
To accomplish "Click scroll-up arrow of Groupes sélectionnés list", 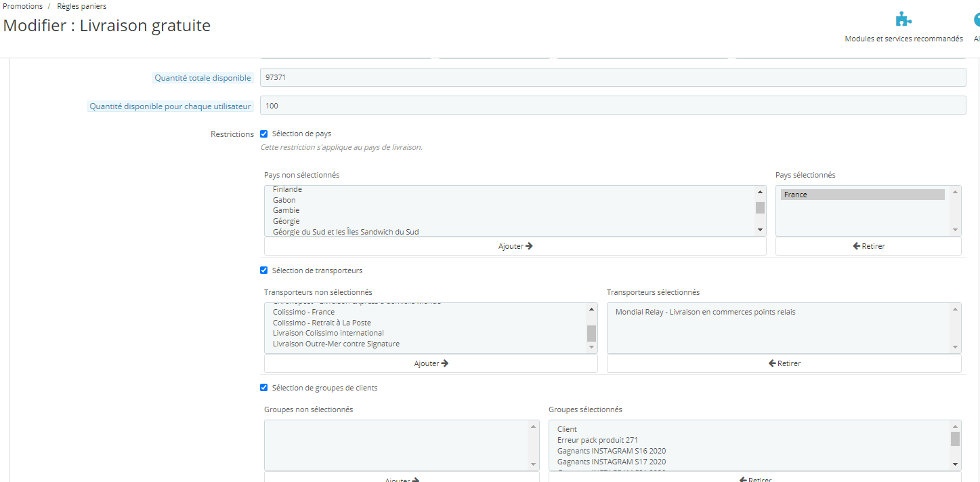I will [x=955, y=426].
